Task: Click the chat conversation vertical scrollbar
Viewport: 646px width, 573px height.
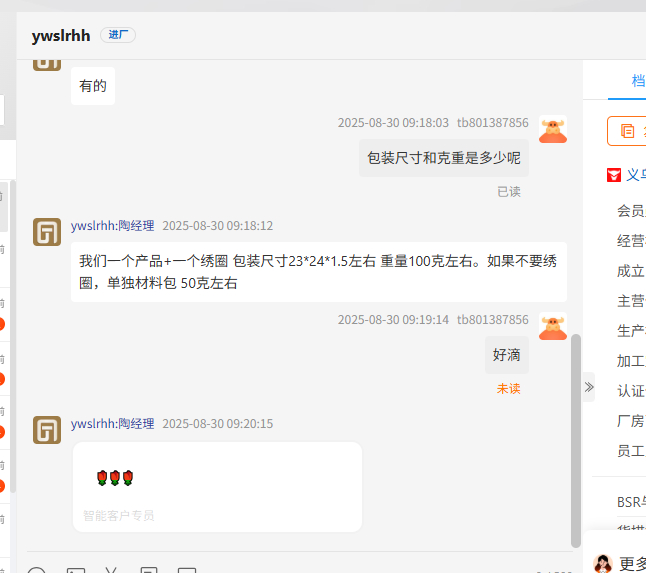Action: click(576, 441)
